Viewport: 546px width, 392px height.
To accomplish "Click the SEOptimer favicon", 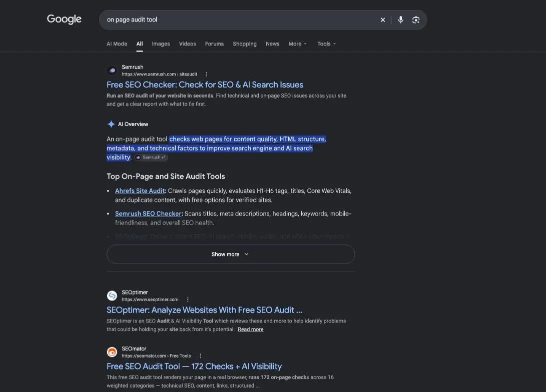I will click(x=112, y=295).
